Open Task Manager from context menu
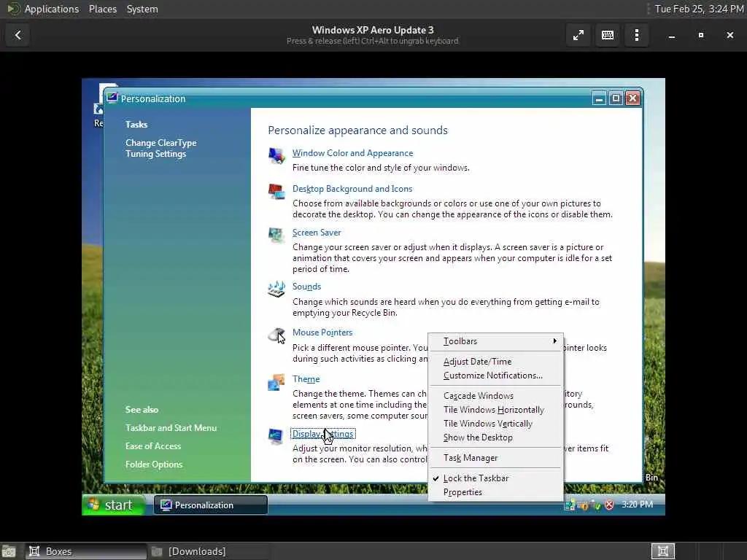The width and height of the screenshot is (747, 560). point(495,458)
